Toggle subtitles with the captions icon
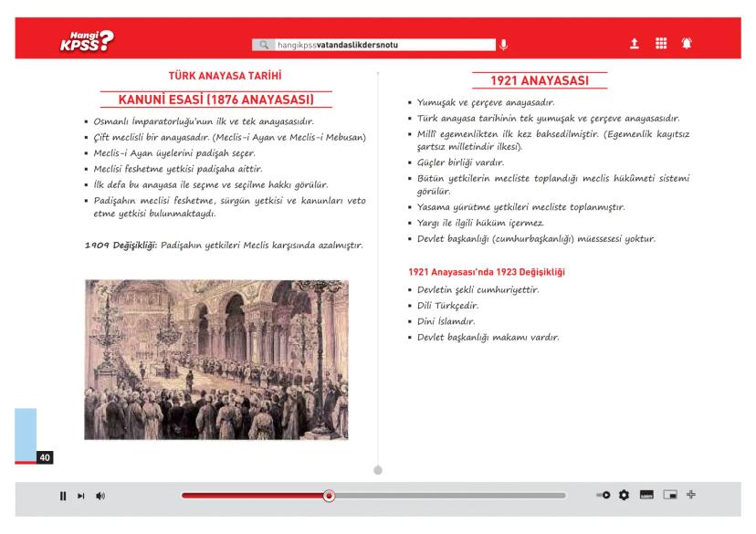 [x=647, y=496]
